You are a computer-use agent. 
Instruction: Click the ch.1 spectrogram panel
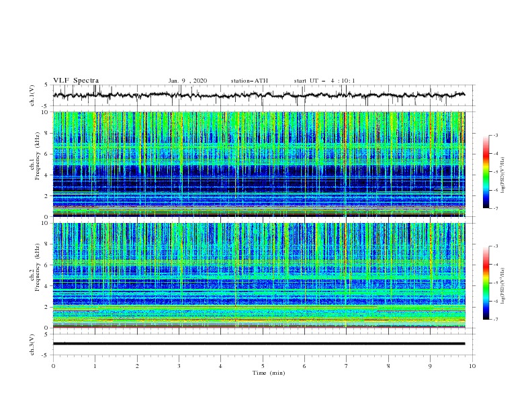pos(259,164)
